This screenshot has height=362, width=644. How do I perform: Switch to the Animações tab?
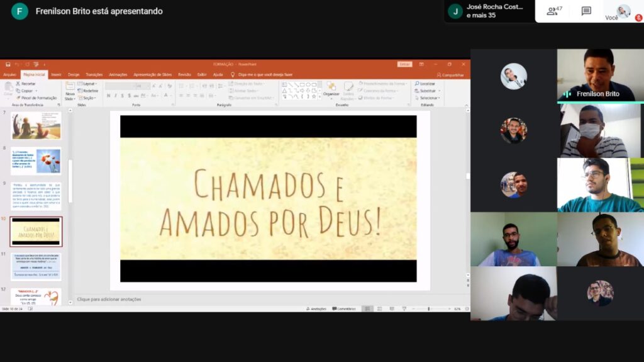(118, 74)
